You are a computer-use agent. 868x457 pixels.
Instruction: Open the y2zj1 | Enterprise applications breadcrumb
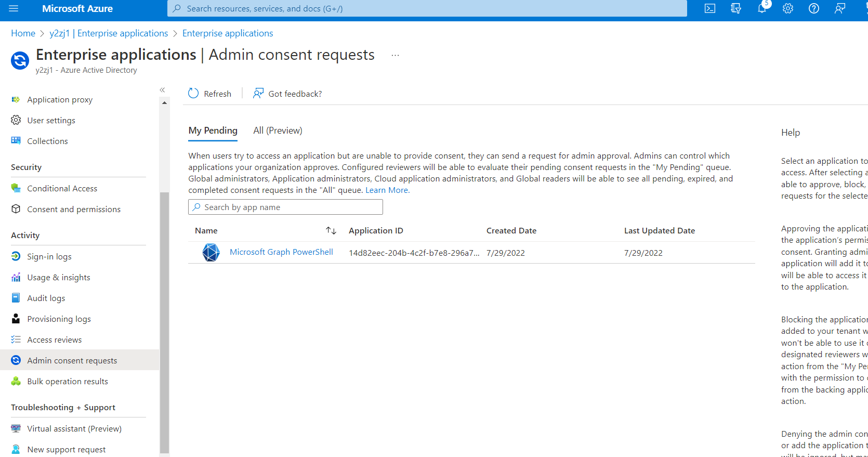click(x=109, y=33)
